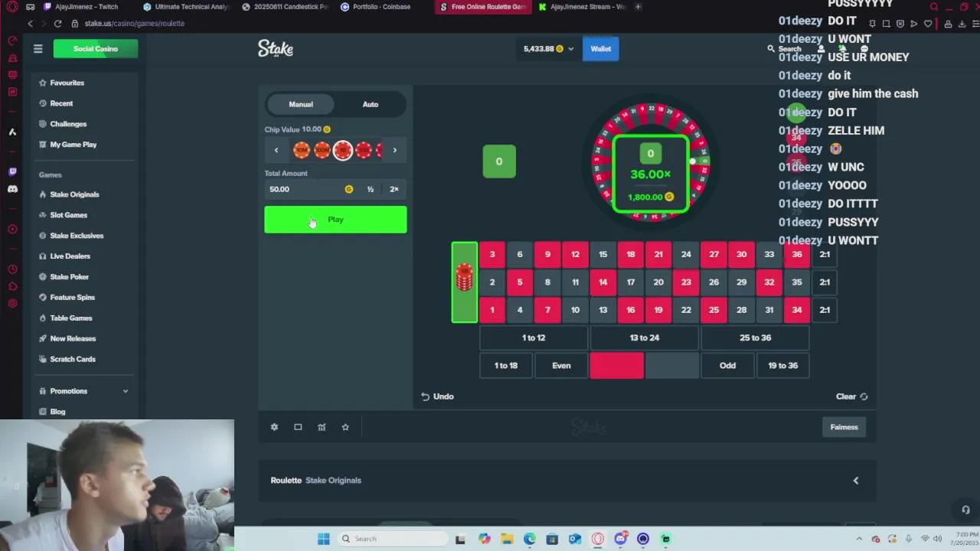Double the bet with 2×
980x551 pixels.
pos(394,189)
